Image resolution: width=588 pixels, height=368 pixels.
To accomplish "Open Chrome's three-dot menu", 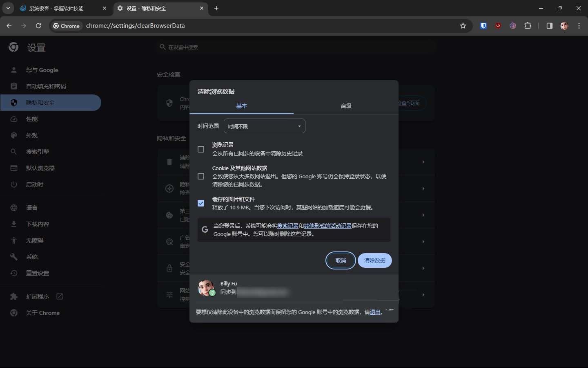I will [x=579, y=26].
